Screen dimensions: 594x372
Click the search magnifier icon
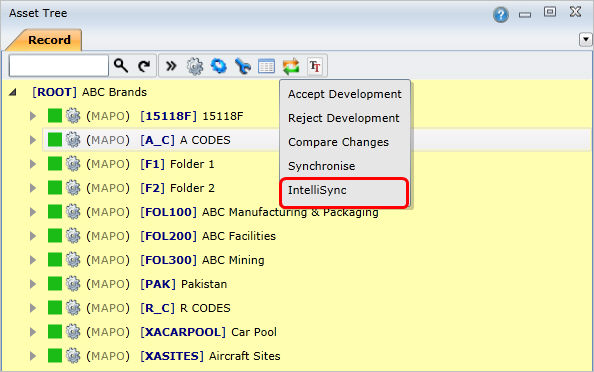pyautogui.click(x=121, y=66)
